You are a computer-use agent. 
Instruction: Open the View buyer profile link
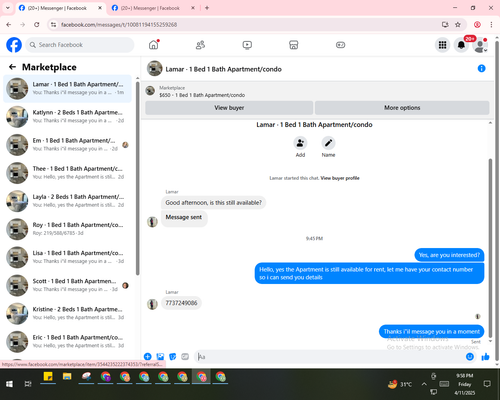[340, 178]
